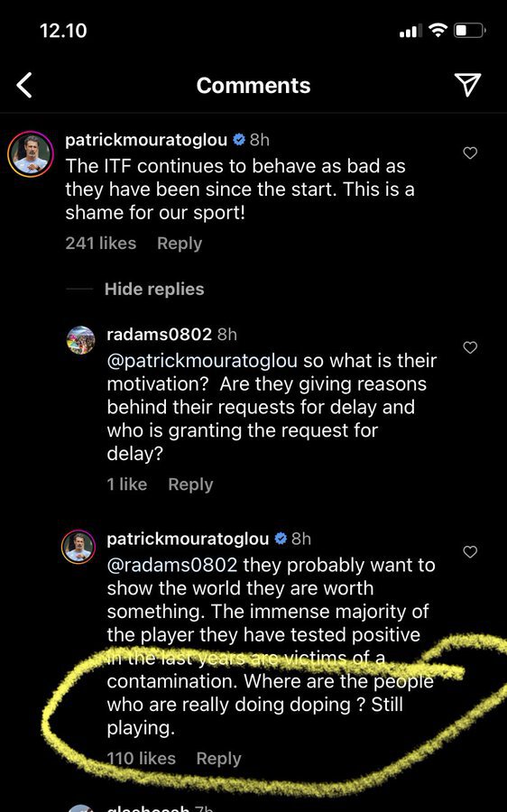The width and height of the screenshot is (507, 812).
Task: Reply to the top ITF comment
Action: point(180,244)
